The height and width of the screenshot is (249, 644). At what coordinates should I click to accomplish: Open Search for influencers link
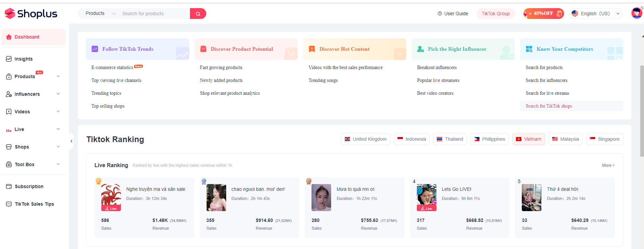coord(546,81)
